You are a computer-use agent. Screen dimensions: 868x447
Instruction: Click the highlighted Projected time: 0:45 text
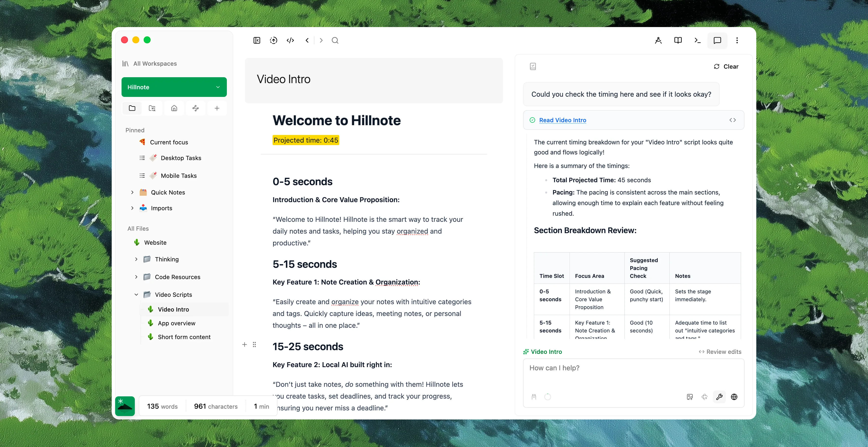pos(306,140)
